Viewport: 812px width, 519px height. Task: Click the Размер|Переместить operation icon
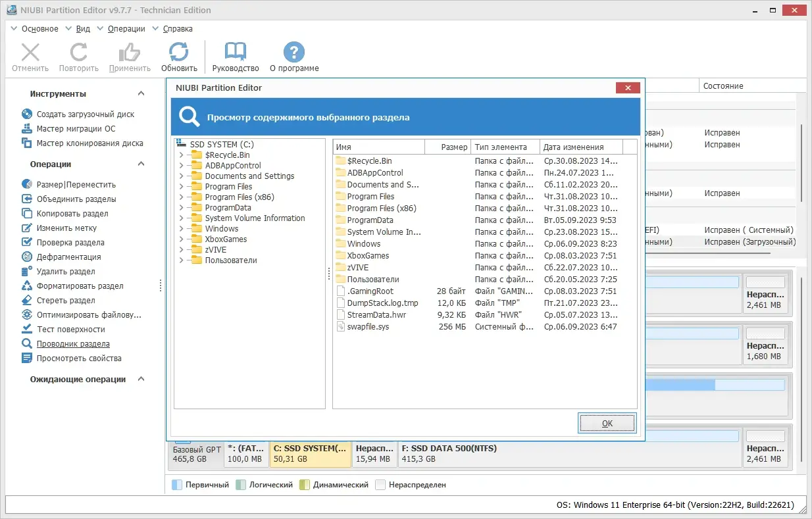coord(27,184)
